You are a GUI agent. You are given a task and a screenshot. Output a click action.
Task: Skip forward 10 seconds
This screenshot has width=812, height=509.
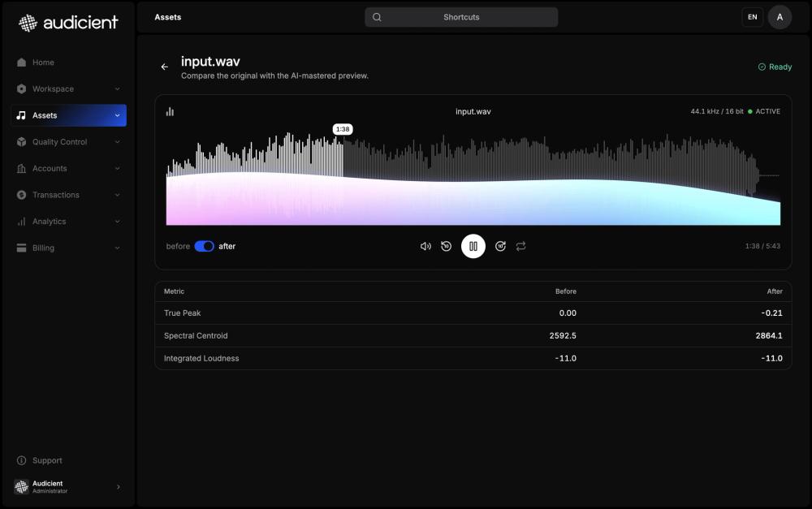[x=500, y=246]
